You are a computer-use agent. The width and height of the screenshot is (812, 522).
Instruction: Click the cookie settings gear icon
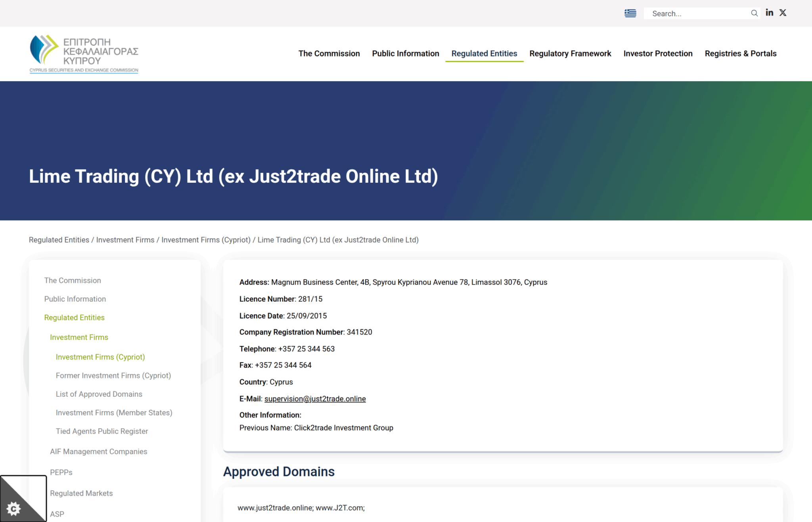[14, 508]
